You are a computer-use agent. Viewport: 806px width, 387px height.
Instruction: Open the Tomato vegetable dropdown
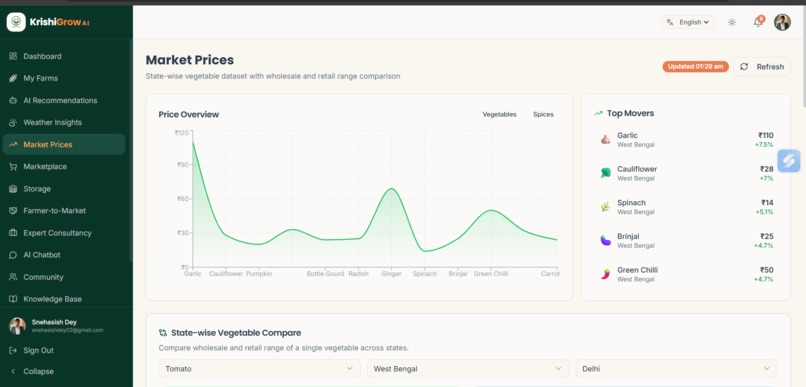[260, 368]
